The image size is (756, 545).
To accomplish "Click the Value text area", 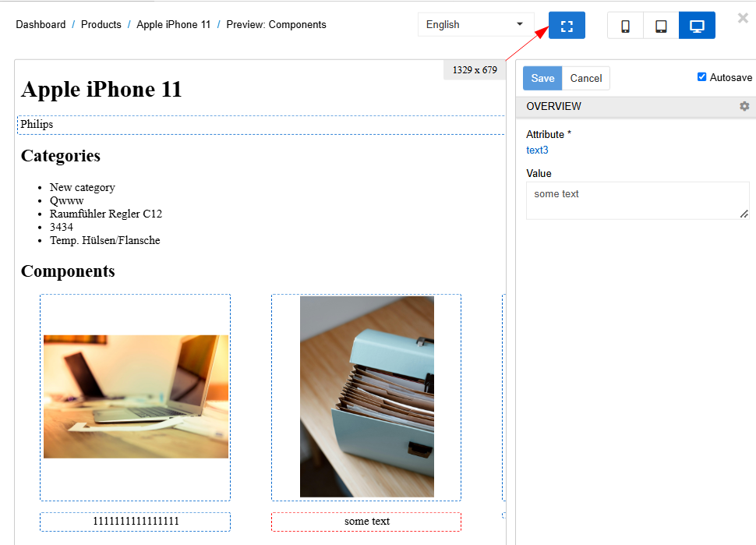I will [x=638, y=200].
